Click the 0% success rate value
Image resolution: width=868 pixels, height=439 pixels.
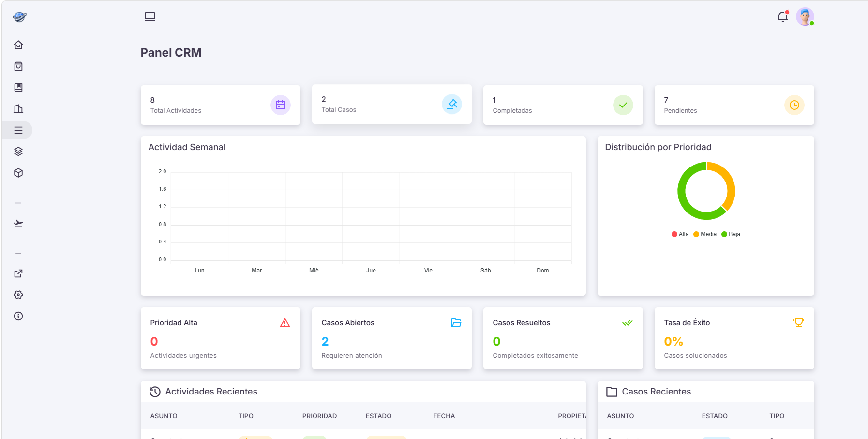(673, 341)
